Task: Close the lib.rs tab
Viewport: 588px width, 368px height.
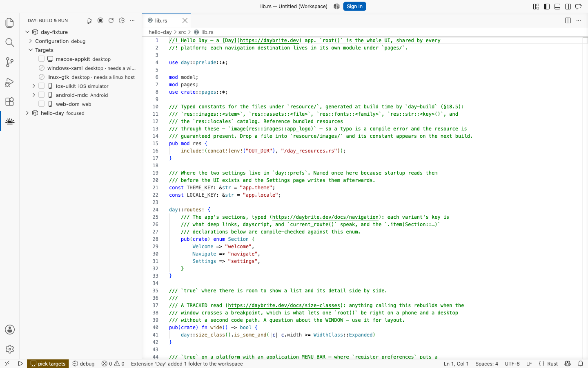Action: point(185,20)
